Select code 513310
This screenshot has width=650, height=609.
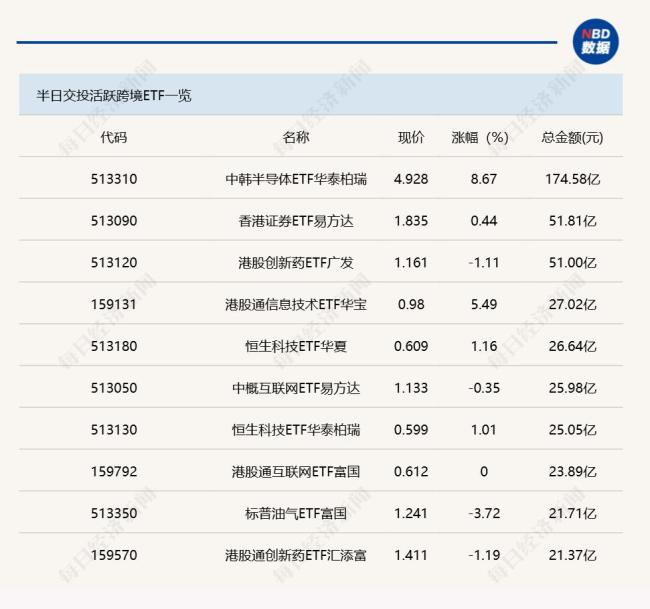114,179
